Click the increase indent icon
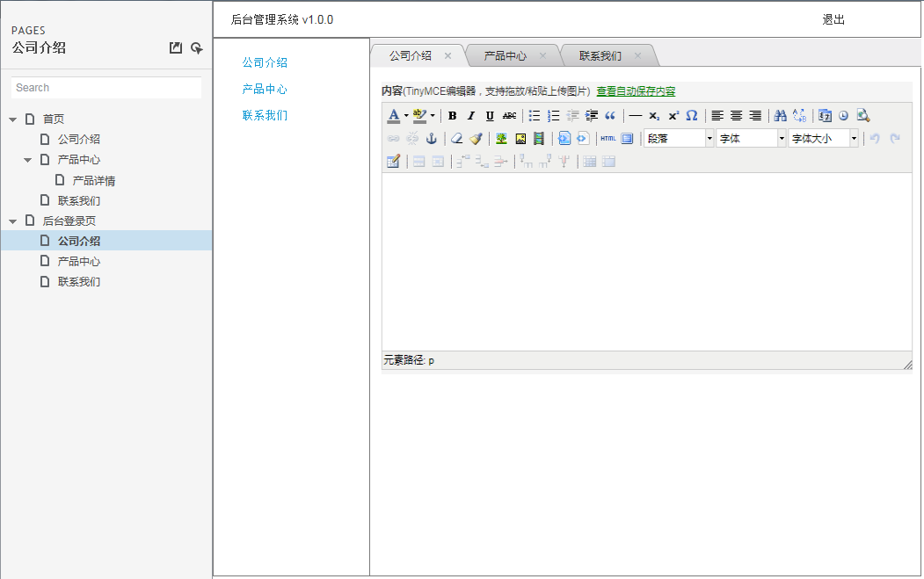Image resolution: width=924 pixels, height=579 pixels. click(591, 115)
